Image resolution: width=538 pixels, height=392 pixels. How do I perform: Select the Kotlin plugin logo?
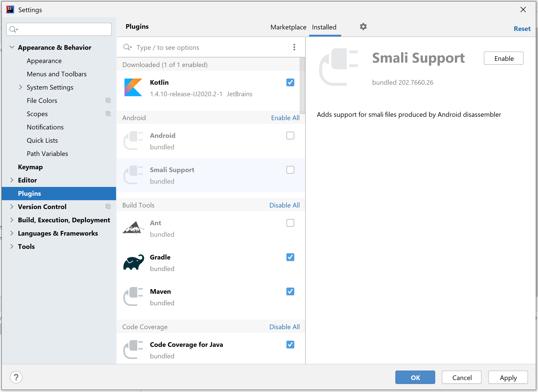[133, 88]
